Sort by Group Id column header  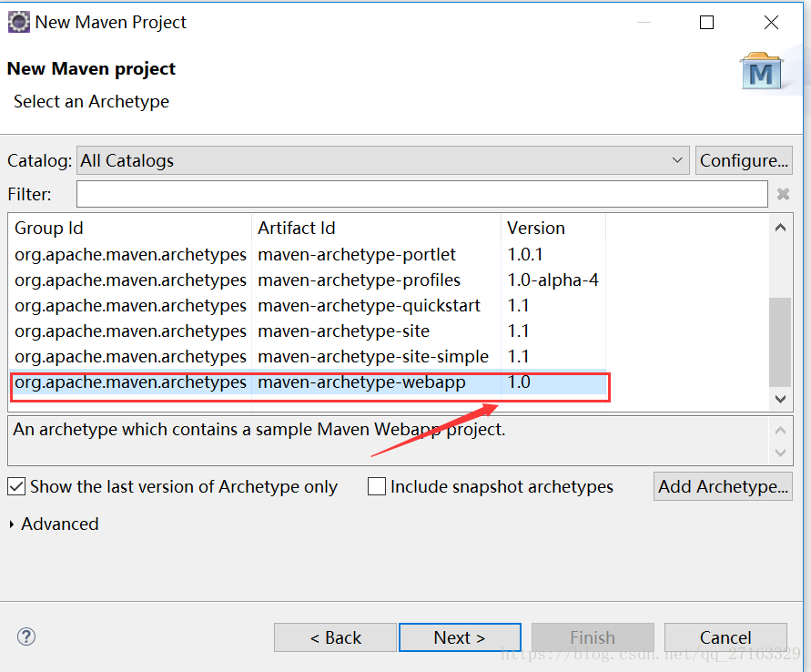click(x=130, y=228)
